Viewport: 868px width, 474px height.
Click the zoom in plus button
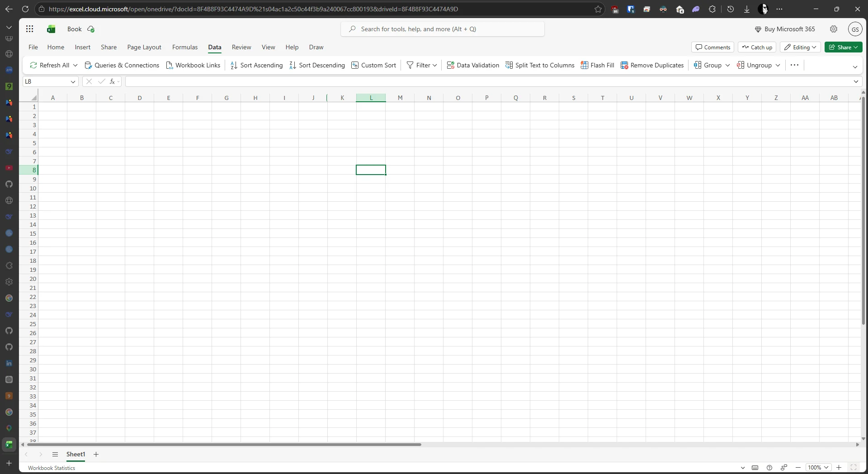pyautogui.click(x=839, y=467)
